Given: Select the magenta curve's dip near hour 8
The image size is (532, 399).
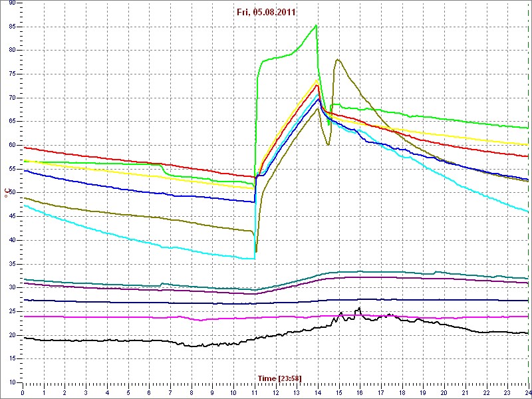Looking at the screenshot, I should 198,320.
